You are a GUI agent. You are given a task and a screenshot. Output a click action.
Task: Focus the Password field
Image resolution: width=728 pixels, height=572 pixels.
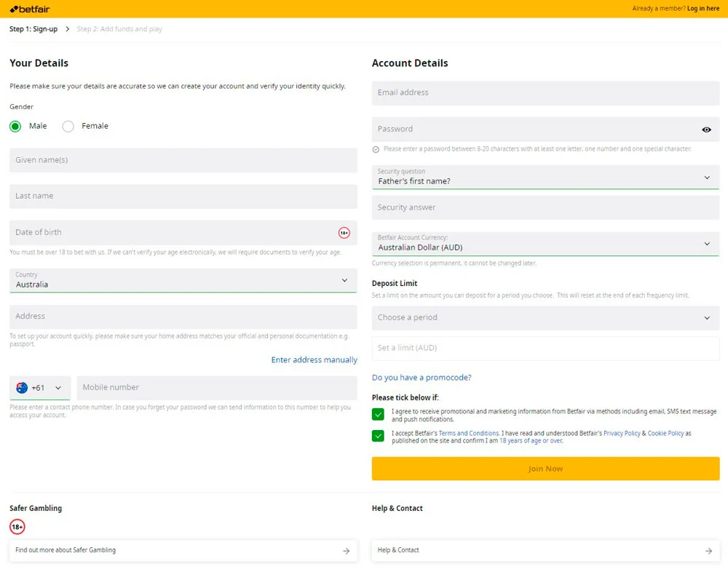pyautogui.click(x=545, y=130)
